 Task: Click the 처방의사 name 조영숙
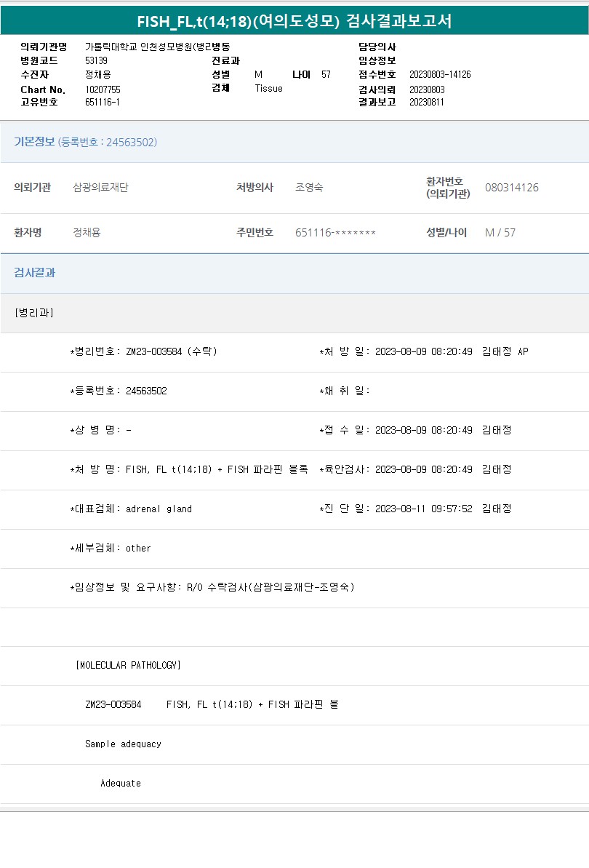pyautogui.click(x=309, y=188)
